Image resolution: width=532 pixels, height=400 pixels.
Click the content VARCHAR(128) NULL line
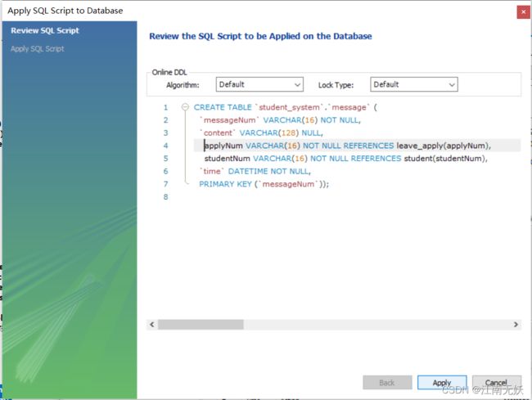[261, 133]
